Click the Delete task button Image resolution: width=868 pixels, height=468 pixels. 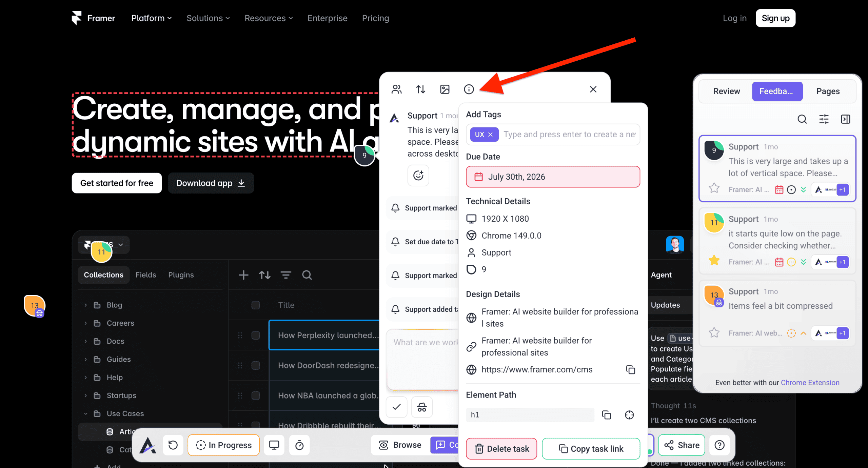click(501, 449)
